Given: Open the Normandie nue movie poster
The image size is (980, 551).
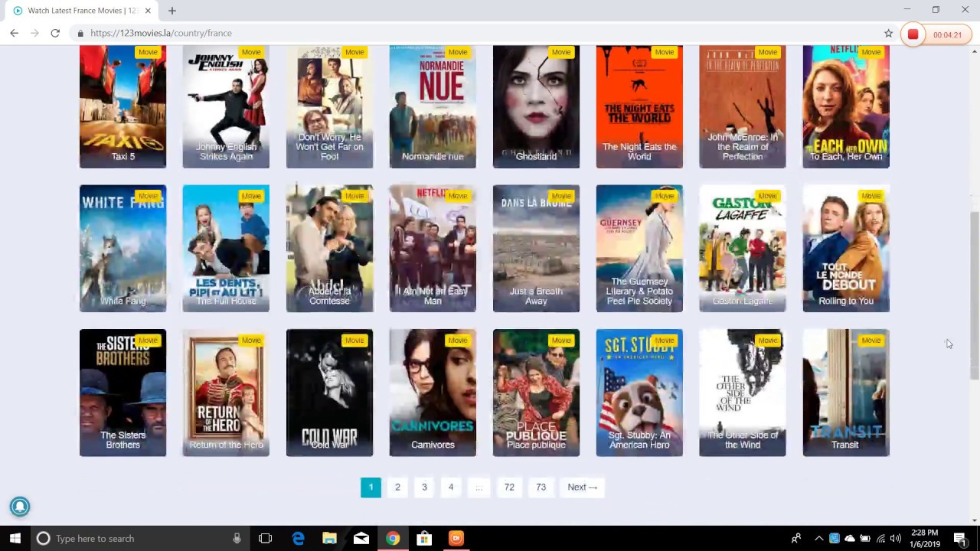Looking at the screenshot, I should (433, 106).
